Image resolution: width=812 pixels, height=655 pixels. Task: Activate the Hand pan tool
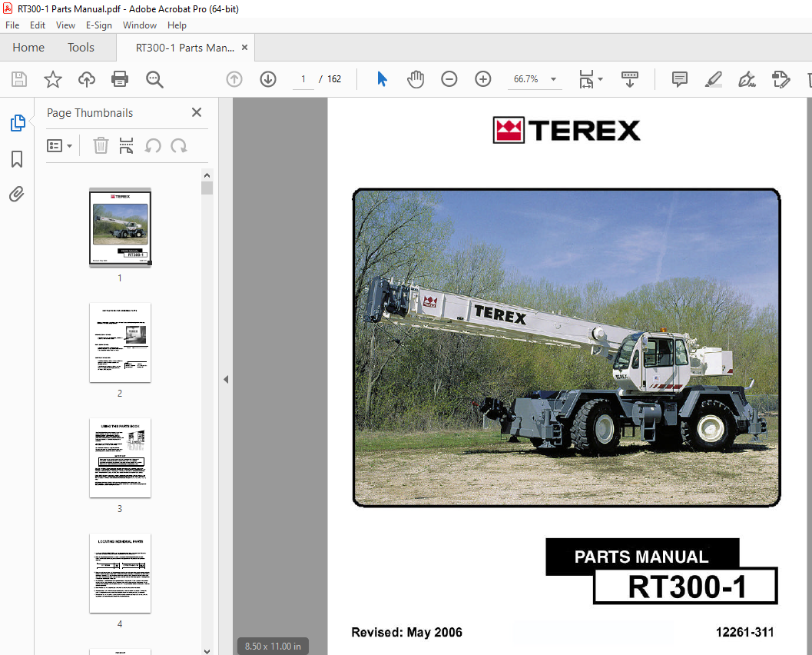(416, 79)
